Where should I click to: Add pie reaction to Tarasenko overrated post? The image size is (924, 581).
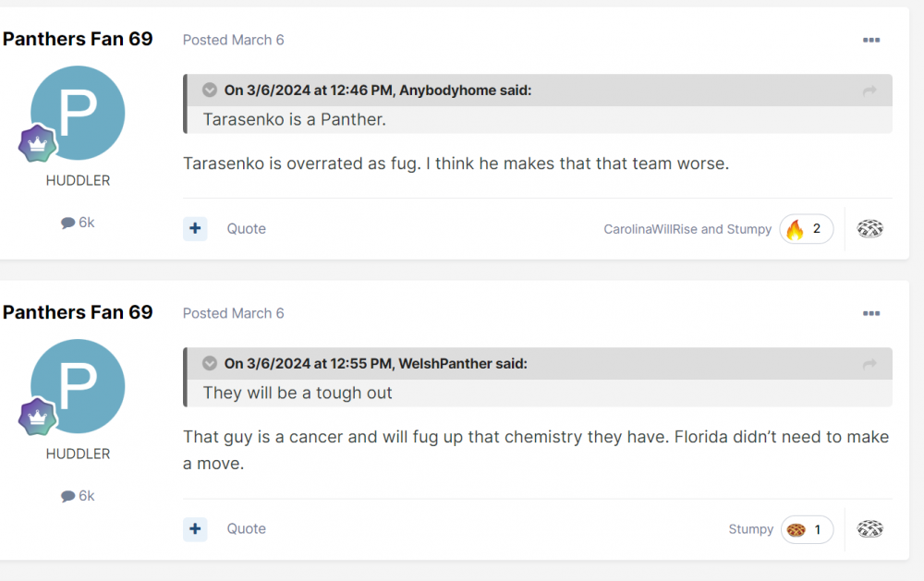(x=869, y=229)
